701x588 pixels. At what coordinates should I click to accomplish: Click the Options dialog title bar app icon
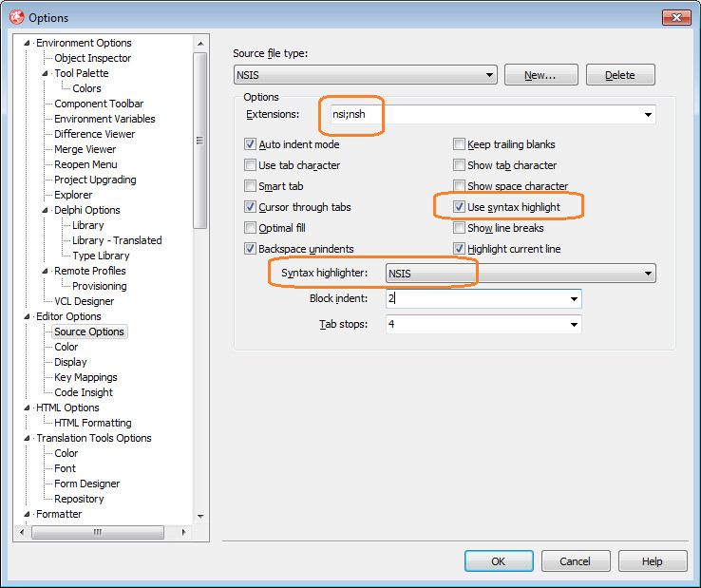17,17
